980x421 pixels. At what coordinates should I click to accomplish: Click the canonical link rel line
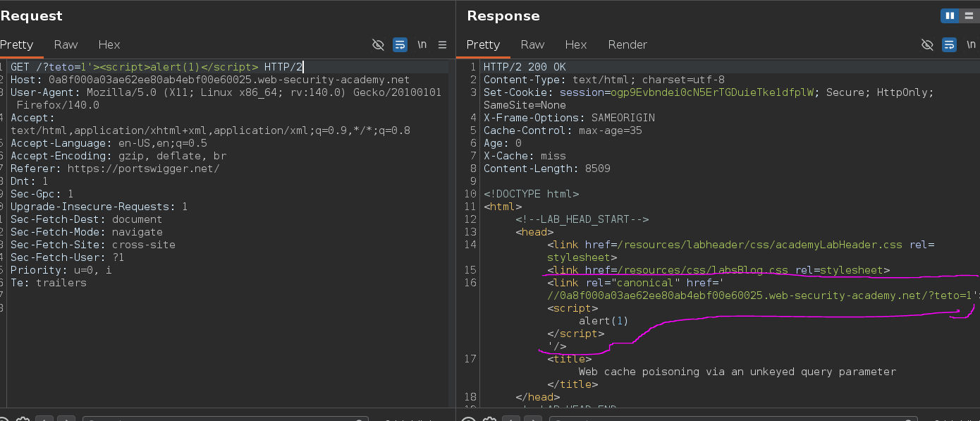point(637,283)
